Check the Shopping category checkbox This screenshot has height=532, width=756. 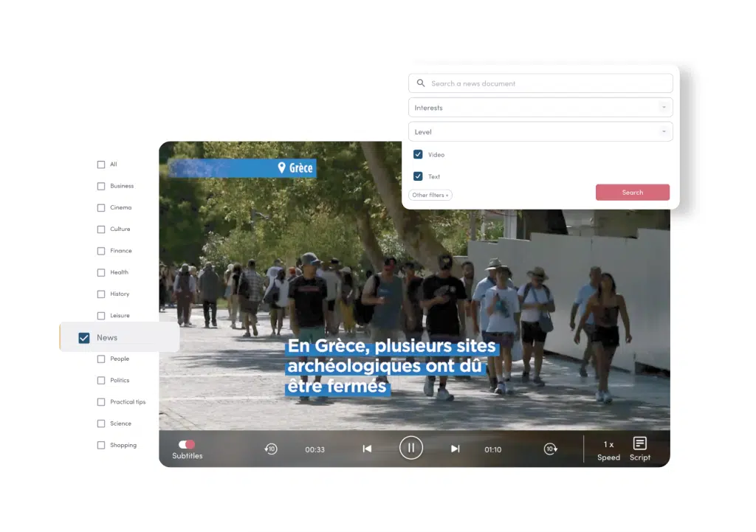click(100, 445)
